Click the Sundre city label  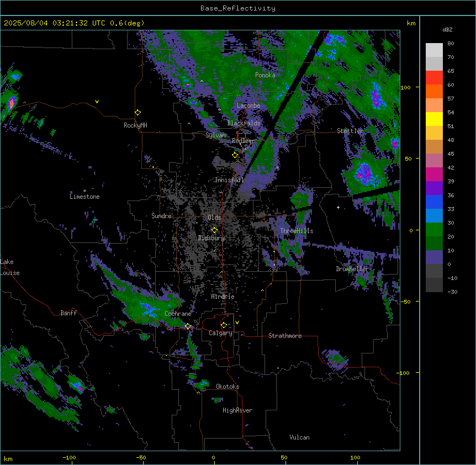[161, 216]
